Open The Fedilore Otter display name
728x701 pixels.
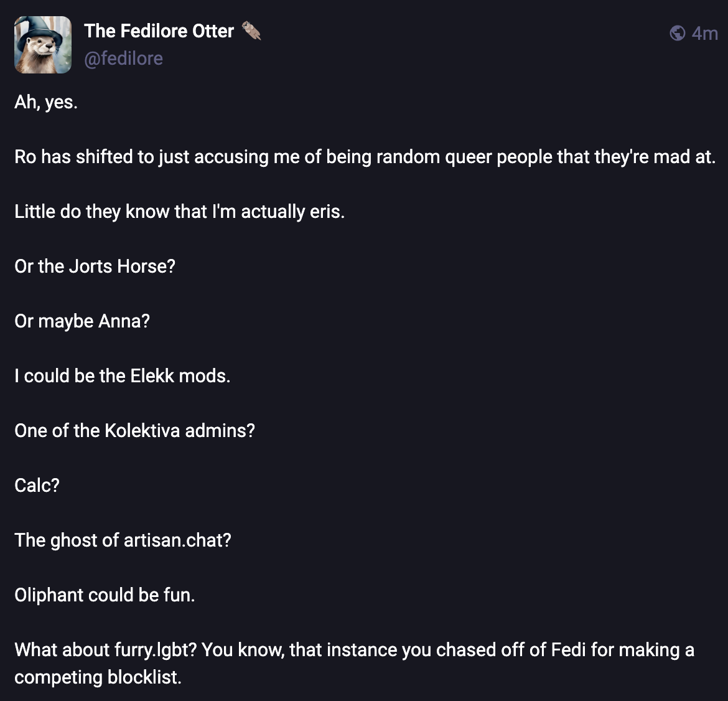[159, 31]
